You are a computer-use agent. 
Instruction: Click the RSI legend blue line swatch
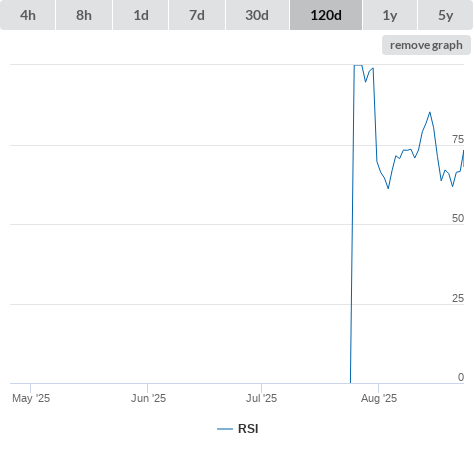tap(225, 429)
